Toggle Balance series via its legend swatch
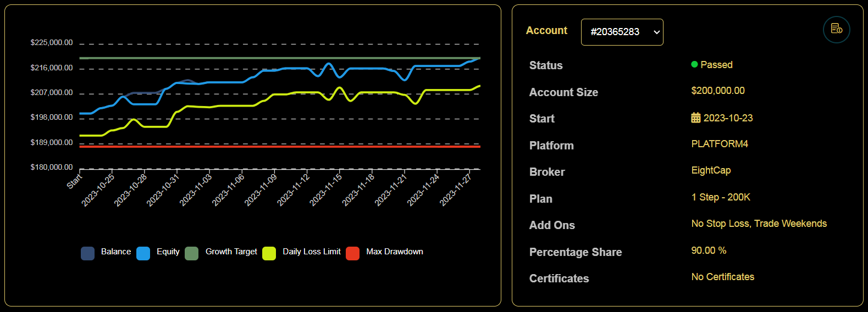Screen dimensions: 868x312 [x=87, y=253]
